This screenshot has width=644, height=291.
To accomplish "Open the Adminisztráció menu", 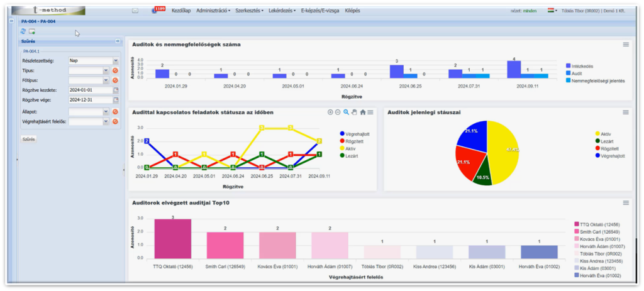I will pyautogui.click(x=213, y=11).
